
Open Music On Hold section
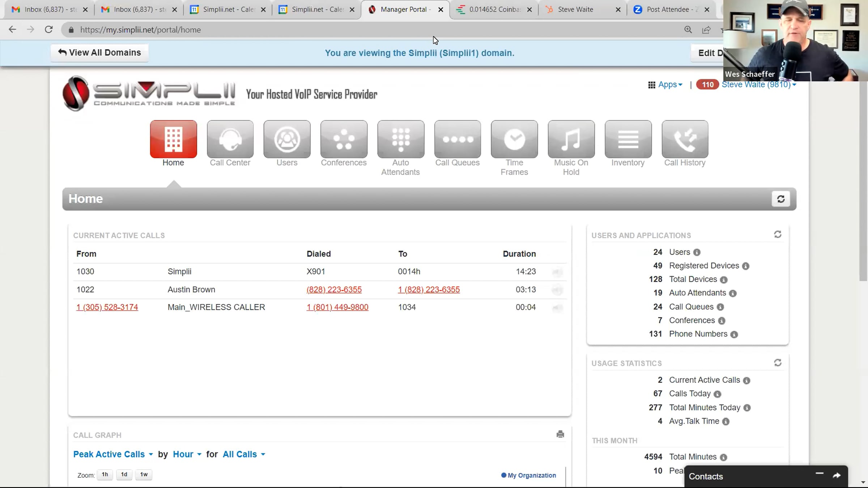[x=571, y=140]
